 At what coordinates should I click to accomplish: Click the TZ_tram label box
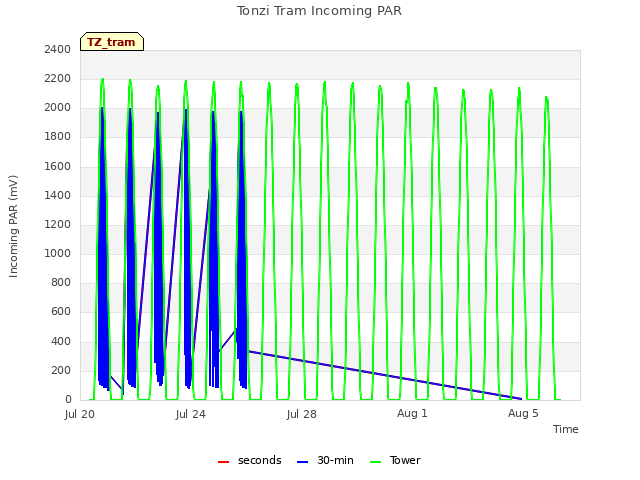pyautogui.click(x=112, y=42)
